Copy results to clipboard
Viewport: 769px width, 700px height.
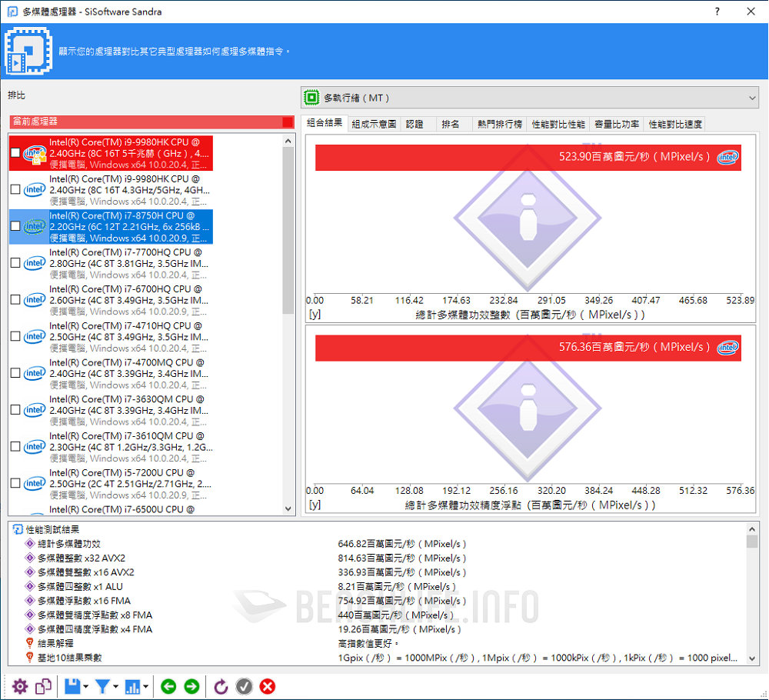pos(42,686)
